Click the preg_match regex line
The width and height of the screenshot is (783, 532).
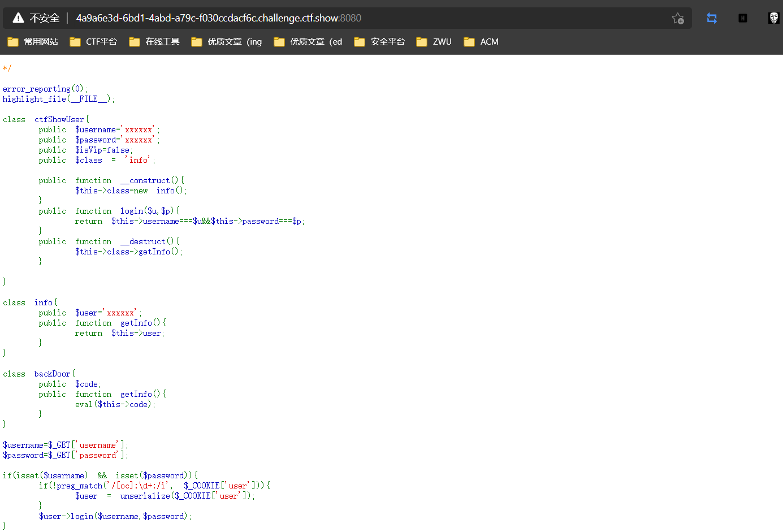[155, 486]
